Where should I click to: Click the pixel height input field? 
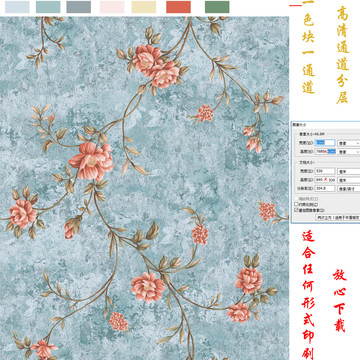325,152
